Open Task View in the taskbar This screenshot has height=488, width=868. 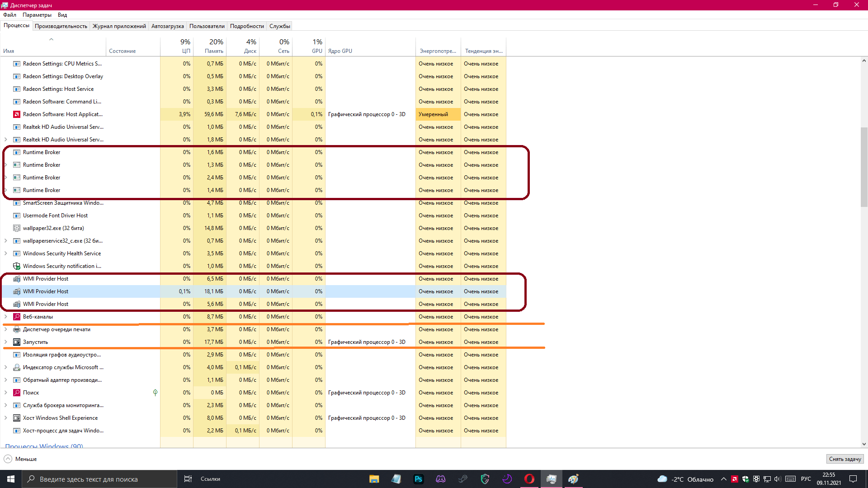[188, 479]
